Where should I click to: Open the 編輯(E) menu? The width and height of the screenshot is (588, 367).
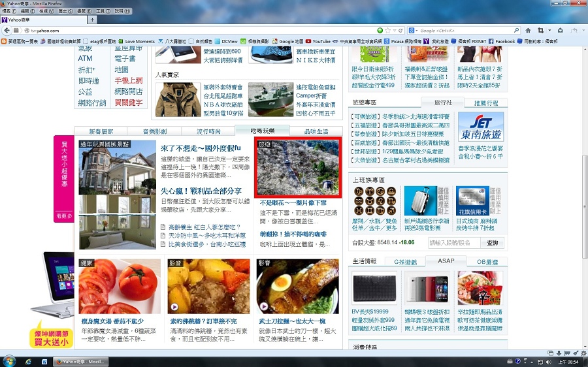pyautogui.click(x=27, y=11)
